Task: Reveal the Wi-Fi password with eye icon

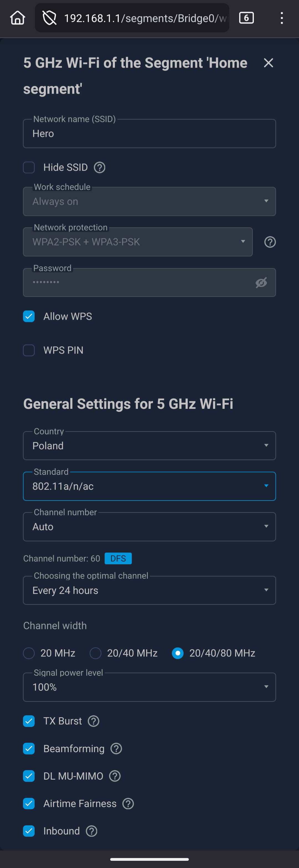Action: pyautogui.click(x=261, y=283)
